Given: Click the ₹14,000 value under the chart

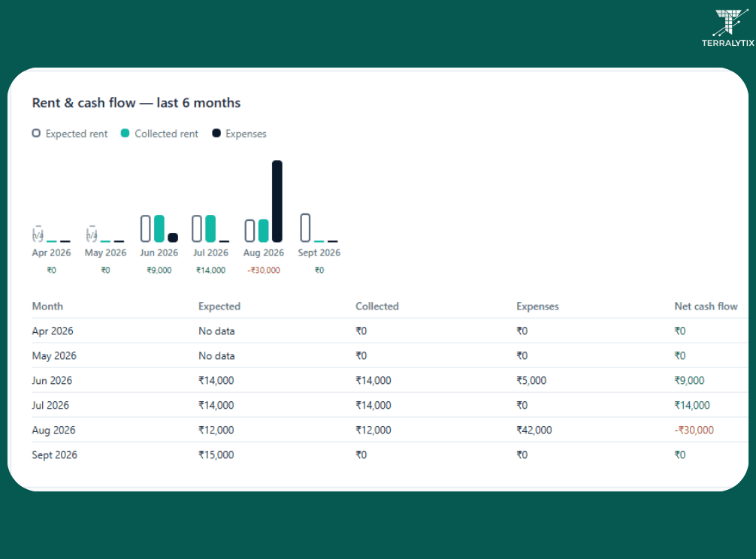Looking at the screenshot, I should coord(210,270).
